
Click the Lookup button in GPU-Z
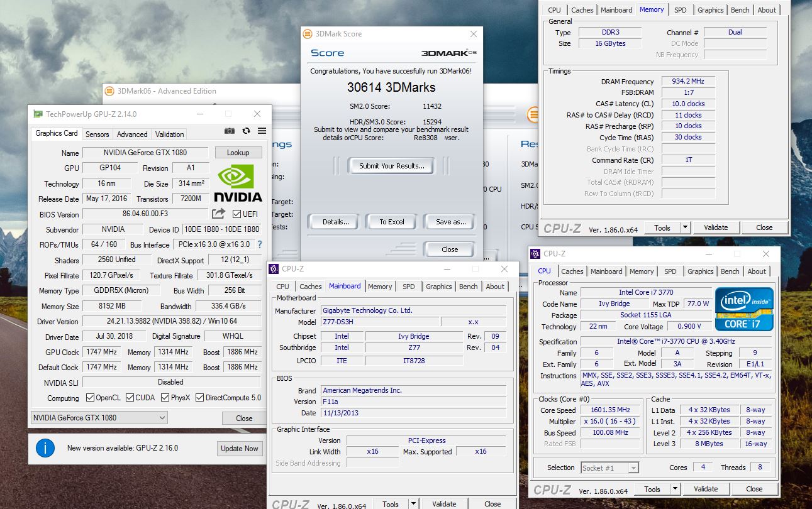click(x=238, y=153)
